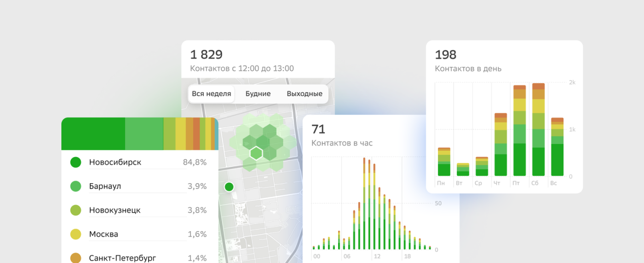Click the Tuesday (Вт) bar in chart
644x263 pixels.
pyautogui.click(x=463, y=169)
